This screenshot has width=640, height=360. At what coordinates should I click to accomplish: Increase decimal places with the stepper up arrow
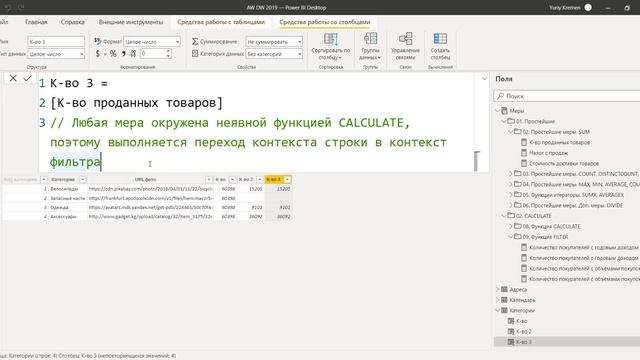pos(168,51)
